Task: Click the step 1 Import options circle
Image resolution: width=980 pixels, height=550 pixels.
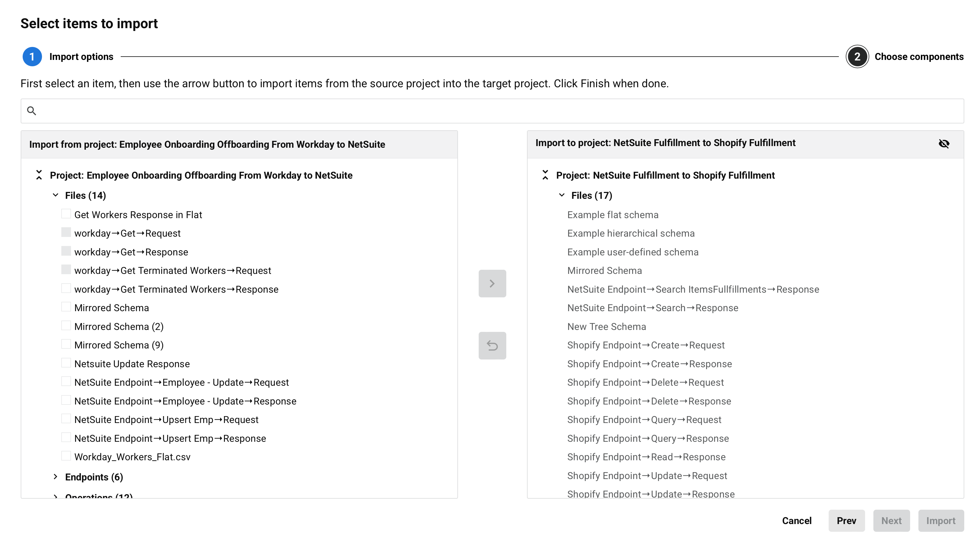Action: 32,57
